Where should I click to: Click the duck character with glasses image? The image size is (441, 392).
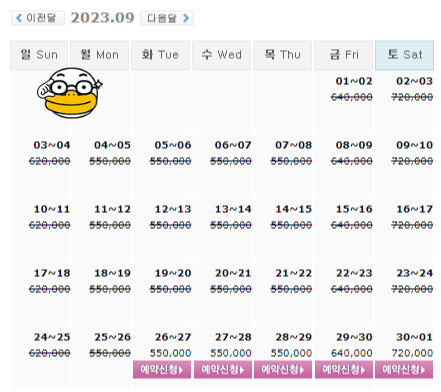pyautogui.click(x=70, y=93)
